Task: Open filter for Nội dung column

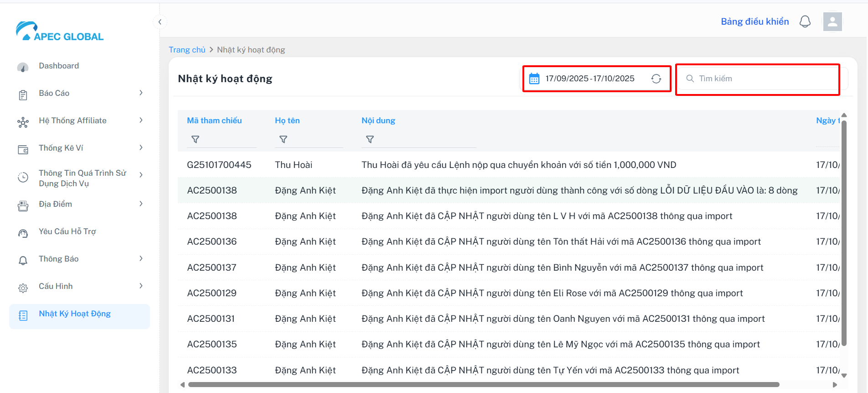Action: pos(370,139)
